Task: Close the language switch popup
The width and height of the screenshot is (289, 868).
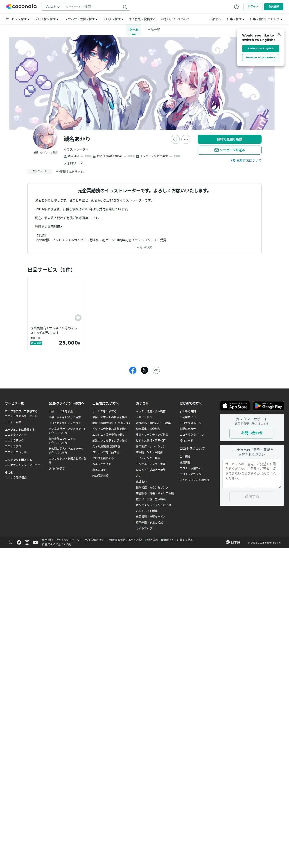Action: tap(279, 34)
